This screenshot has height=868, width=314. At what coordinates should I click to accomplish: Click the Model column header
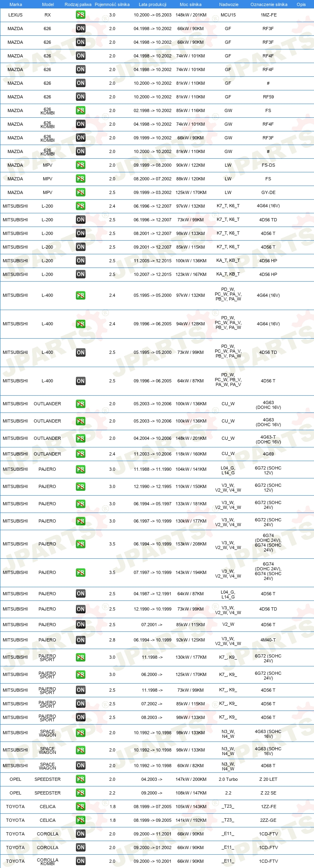(48, 4)
